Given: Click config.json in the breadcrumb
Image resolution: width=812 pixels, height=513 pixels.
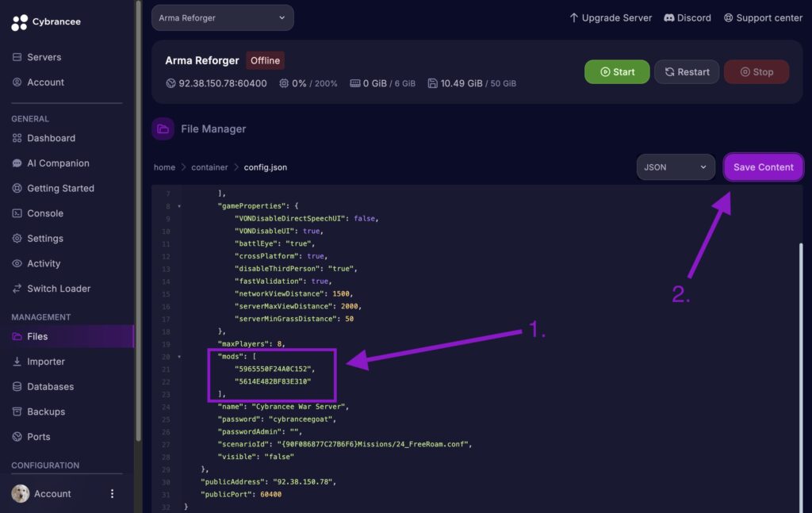Looking at the screenshot, I should pyautogui.click(x=265, y=167).
